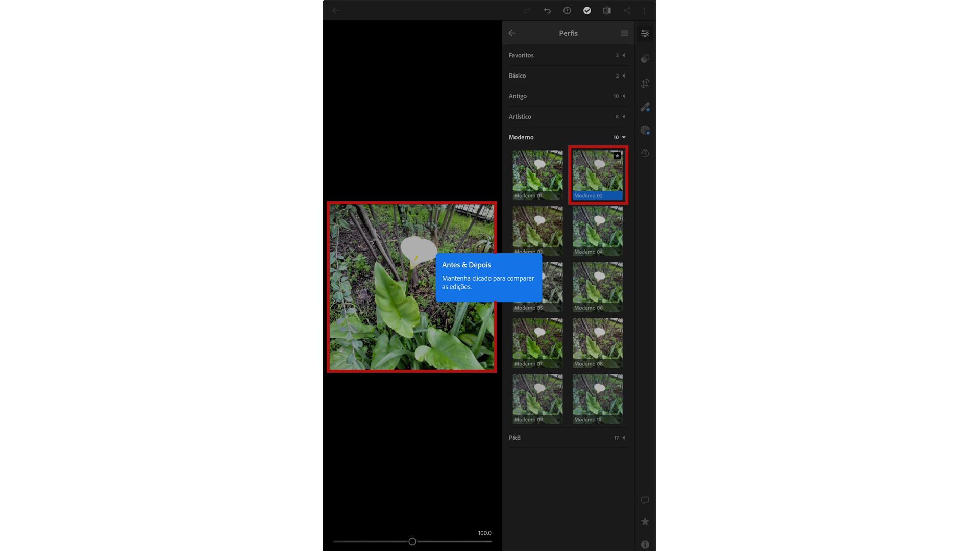Screen dimensions: 980x551
Task: Apply the Moderno 08 profile
Action: point(598,343)
